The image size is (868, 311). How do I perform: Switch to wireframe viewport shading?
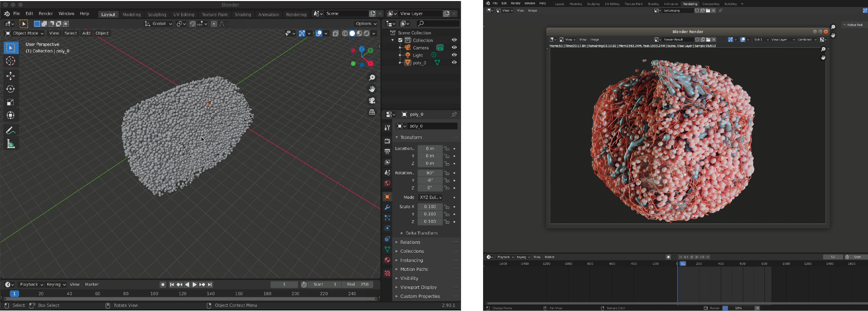(x=345, y=33)
